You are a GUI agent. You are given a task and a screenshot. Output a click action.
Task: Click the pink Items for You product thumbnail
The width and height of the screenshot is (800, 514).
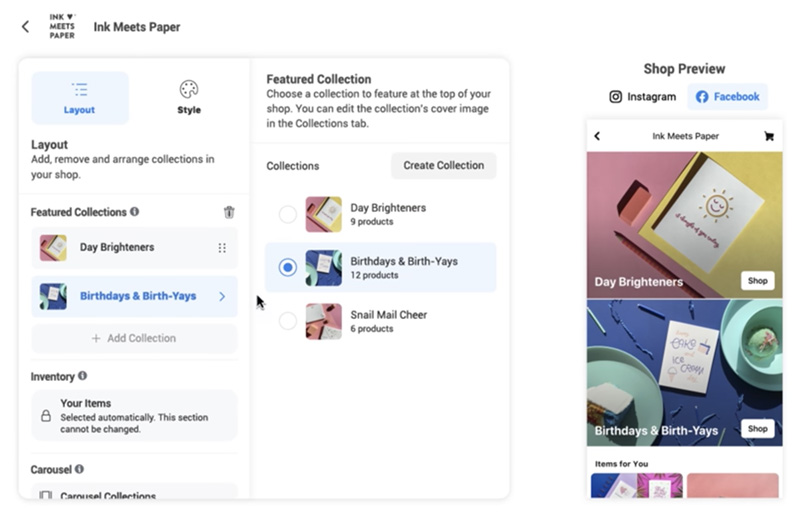click(x=733, y=485)
